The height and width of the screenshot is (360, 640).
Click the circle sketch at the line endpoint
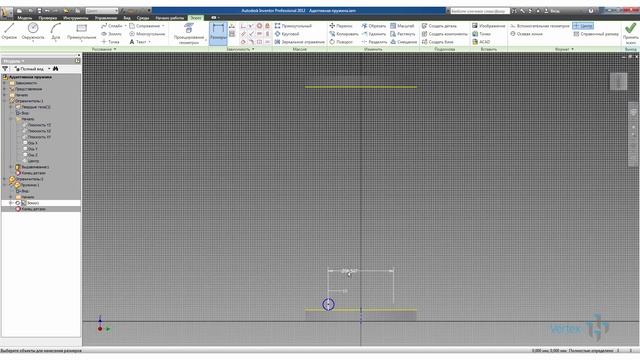coord(329,304)
